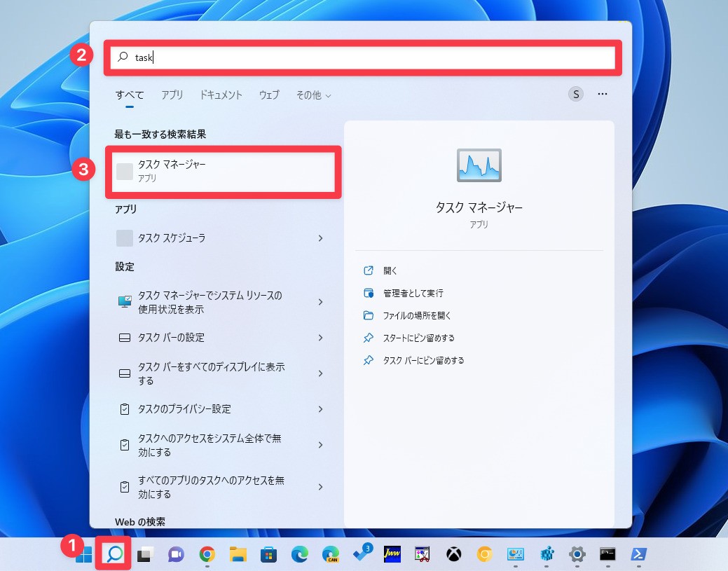Switch to the ウェブ tab

pyautogui.click(x=269, y=95)
